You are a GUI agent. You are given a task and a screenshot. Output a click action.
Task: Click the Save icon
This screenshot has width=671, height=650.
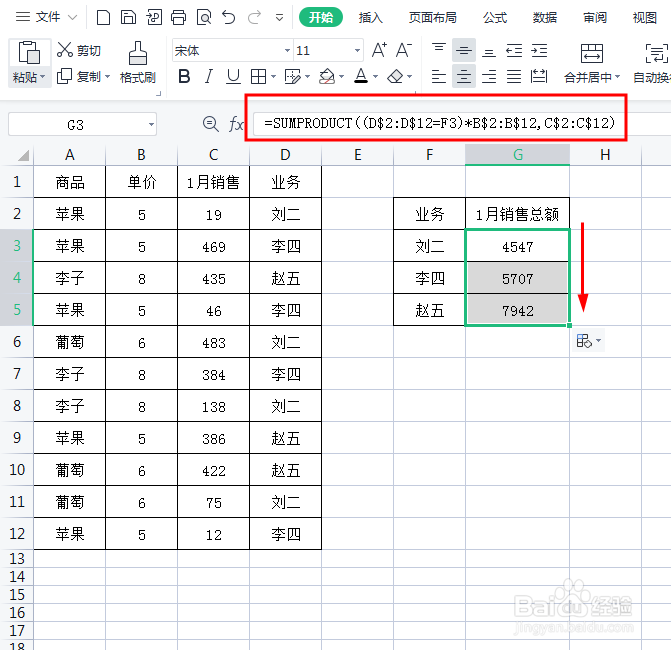tap(128, 18)
